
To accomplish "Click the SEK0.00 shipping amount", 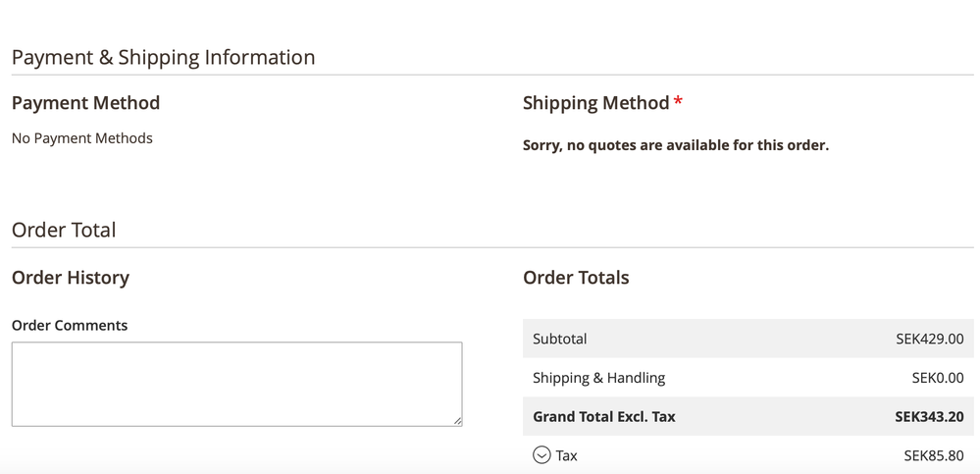I will tap(937, 378).
